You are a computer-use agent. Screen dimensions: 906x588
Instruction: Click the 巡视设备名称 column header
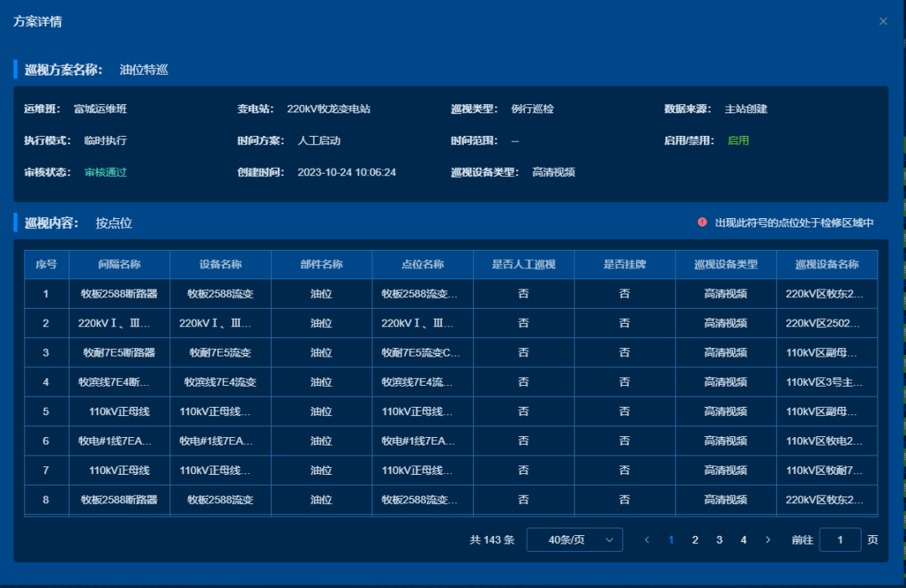coord(826,264)
